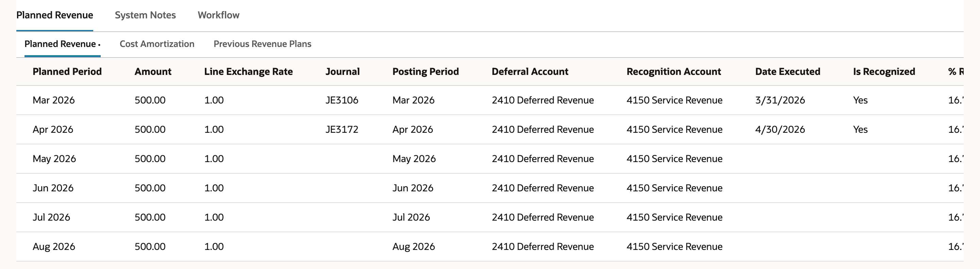The height and width of the screenshot is (269, 980).
Task: Open the Previous Revenue Plans subtab
Action: [x=262, y=44]
